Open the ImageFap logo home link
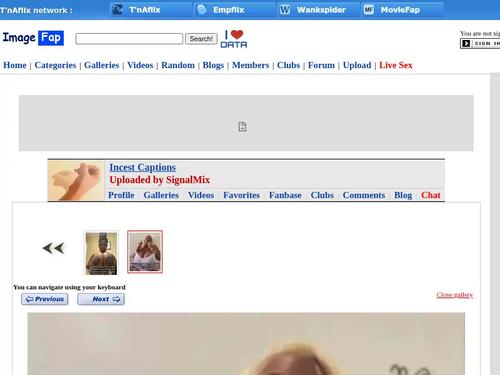This screenshot has height=375, width=500. [x=33, y=38]
